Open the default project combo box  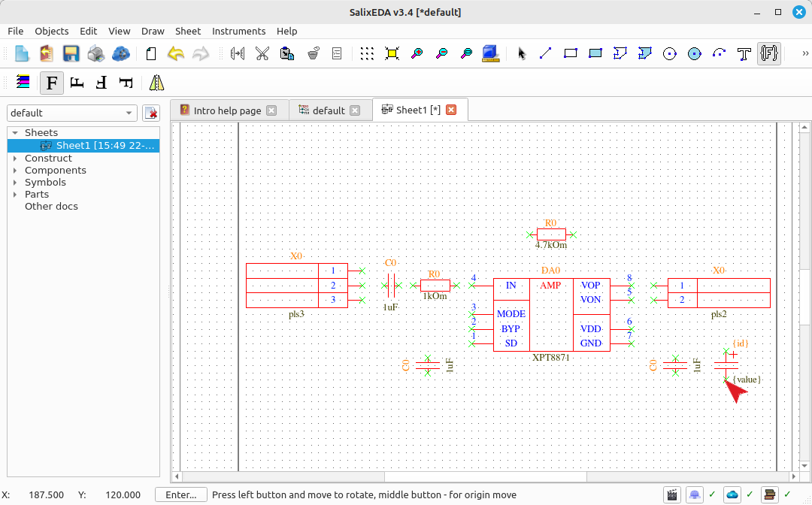pos(72,113)
